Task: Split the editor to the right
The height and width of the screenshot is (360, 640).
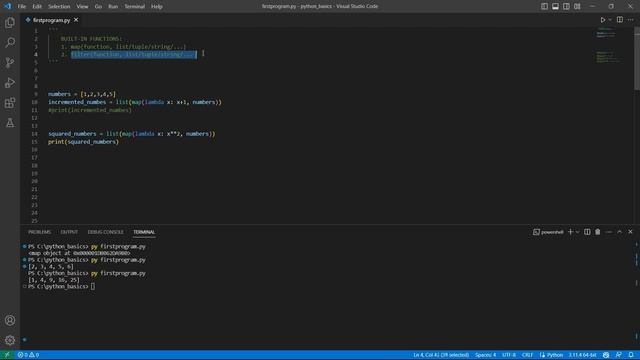Action: click(620, 20)
